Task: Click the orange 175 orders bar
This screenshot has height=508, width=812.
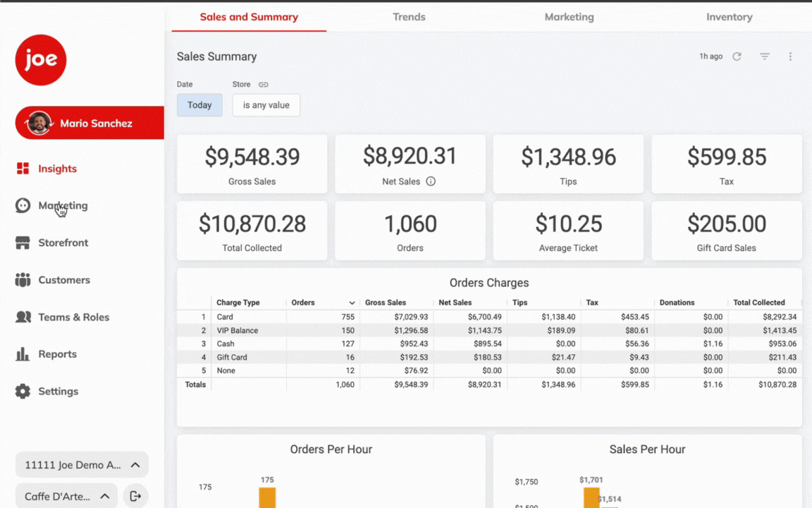Action: pos(267,497)
